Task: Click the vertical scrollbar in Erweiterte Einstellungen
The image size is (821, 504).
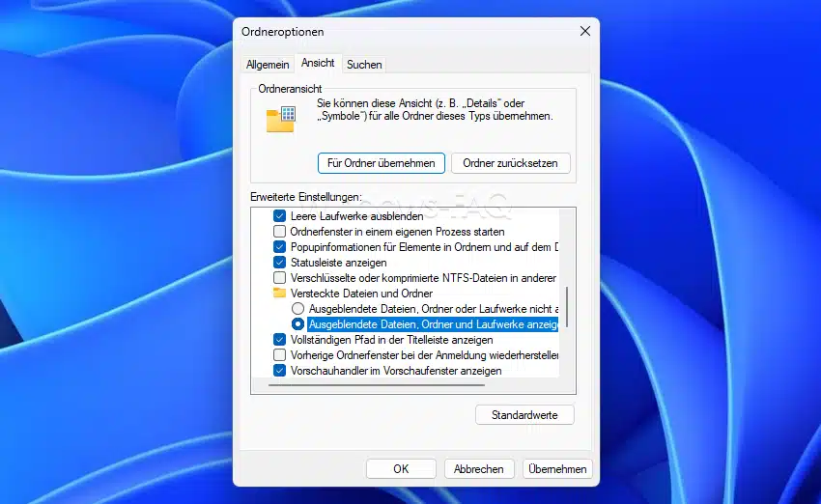Action: pos(567,307)
